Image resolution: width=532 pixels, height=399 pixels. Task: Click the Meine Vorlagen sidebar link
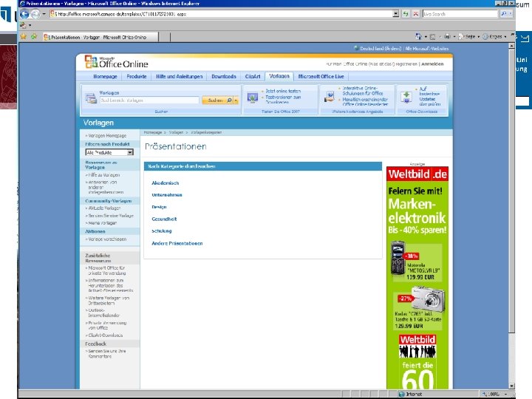point(103,223)
